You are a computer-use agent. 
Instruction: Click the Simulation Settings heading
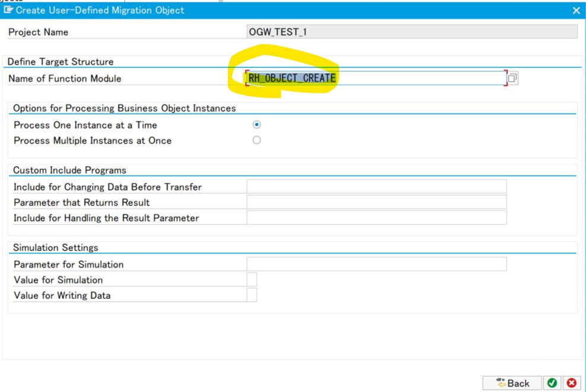(x=56, y=247)
